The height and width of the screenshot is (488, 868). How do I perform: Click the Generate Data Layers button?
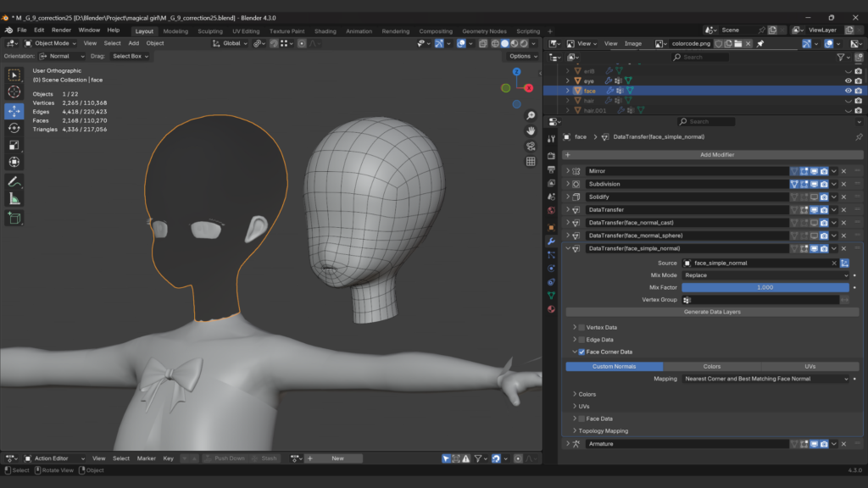(712, 312)
